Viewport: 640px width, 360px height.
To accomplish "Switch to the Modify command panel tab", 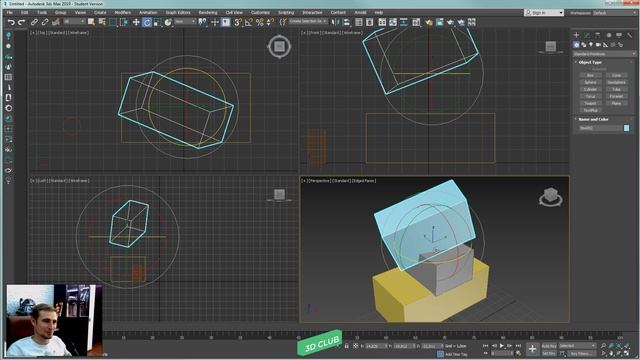I will click(587, 35).
